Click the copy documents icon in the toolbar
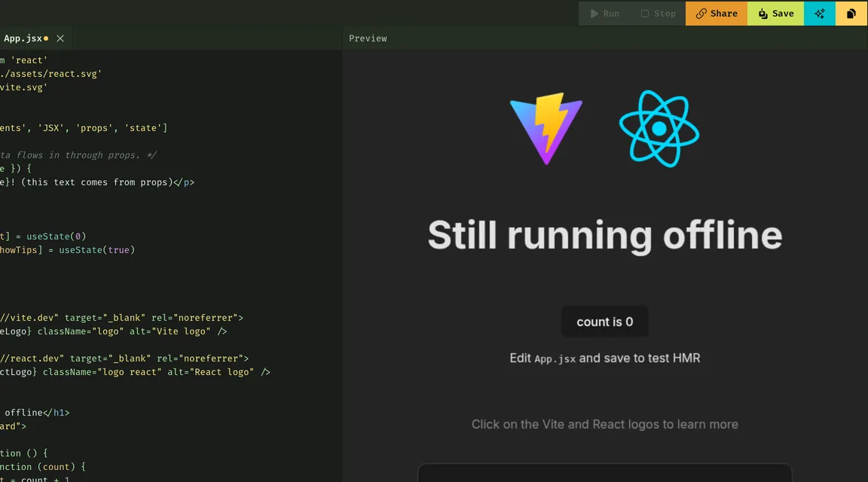The image size is (868, 482). pyautogui.click(x=851, y=14)
